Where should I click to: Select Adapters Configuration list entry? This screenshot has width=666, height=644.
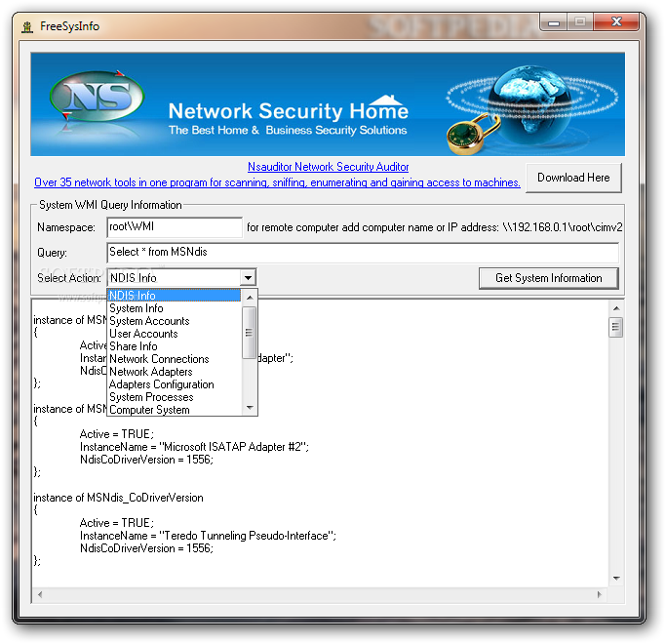pos(175,384)
